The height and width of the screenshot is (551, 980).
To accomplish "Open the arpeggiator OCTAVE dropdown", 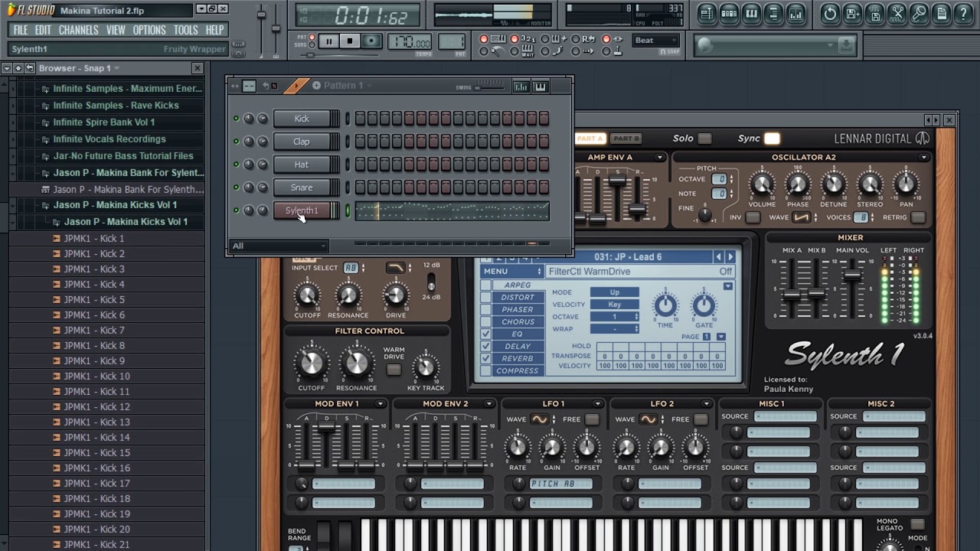I will (614, 317).
